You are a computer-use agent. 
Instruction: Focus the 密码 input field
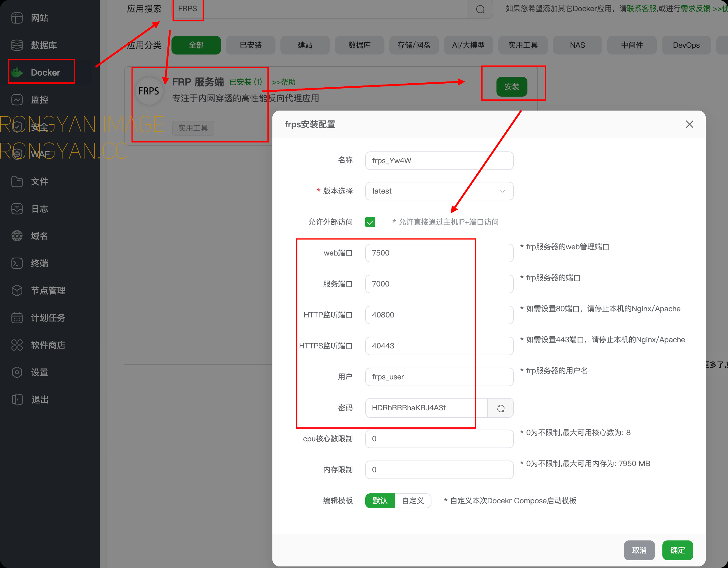(426, 408)
